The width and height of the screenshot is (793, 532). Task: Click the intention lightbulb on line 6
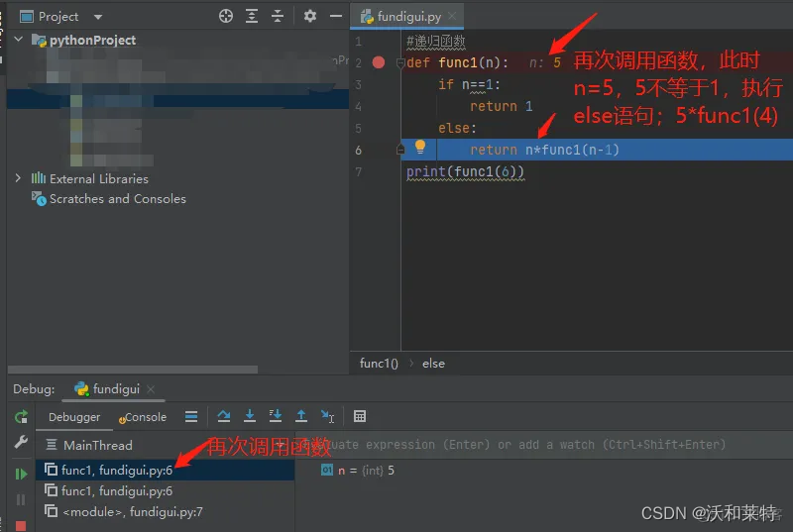pyautogui.click(x=419, y=147)
